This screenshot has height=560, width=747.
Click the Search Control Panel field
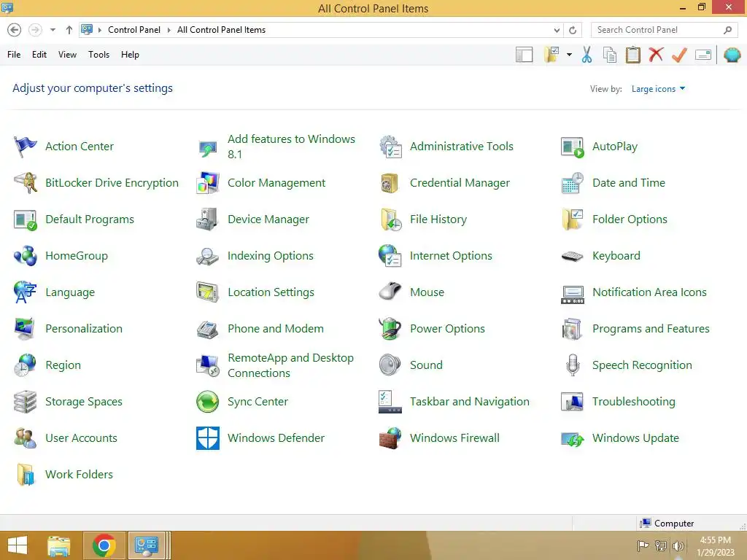click(x=664, y=30)
